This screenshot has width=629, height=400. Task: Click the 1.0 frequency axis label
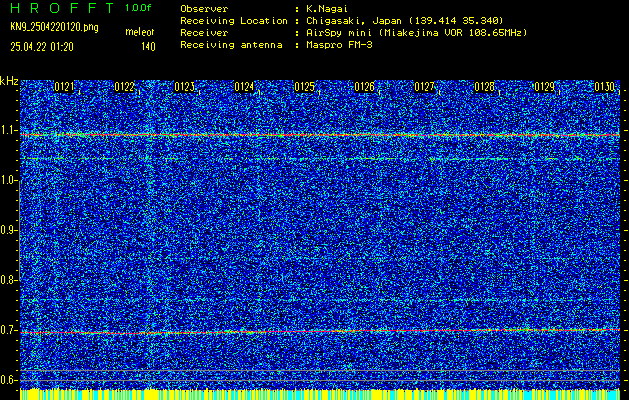(8, 181)
